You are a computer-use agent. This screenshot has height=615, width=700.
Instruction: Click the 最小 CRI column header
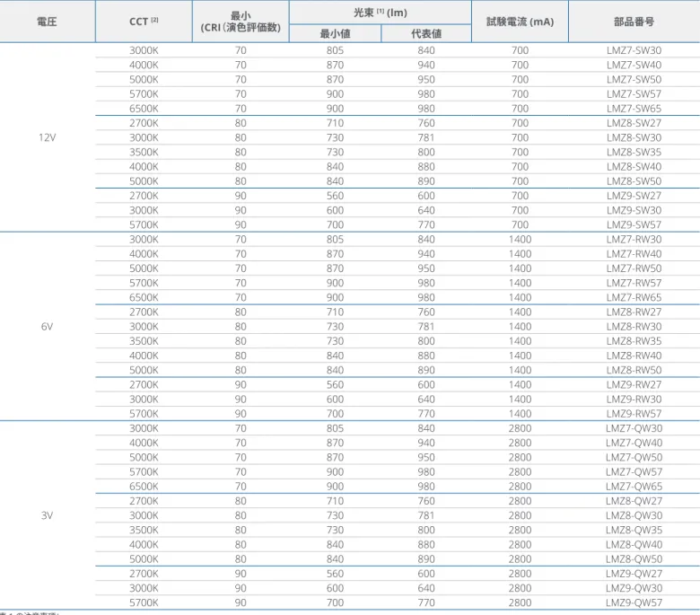(x=241, y=22)
